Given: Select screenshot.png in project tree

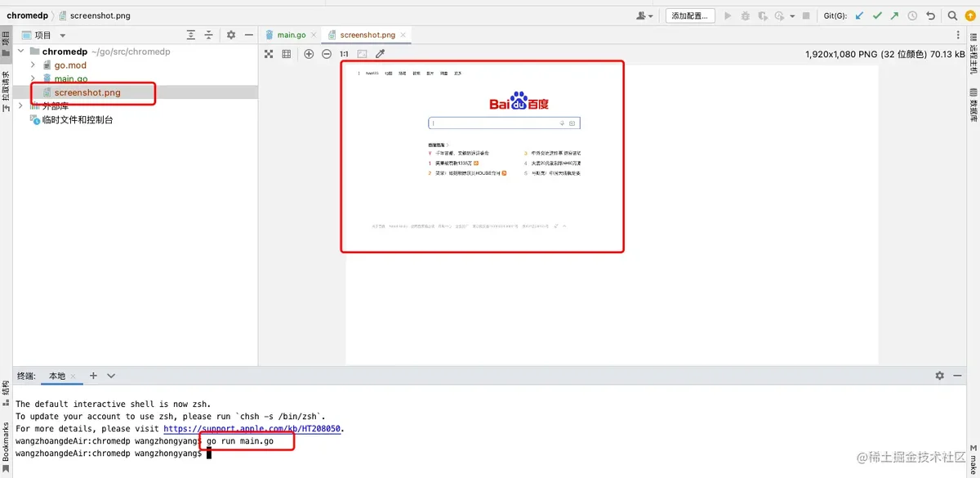Looking at the screenshot, I should coord(87,92).
